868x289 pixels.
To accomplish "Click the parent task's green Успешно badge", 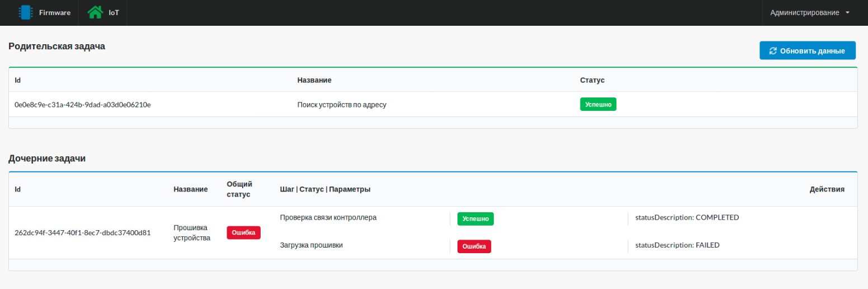I will (x=598, y=104).
